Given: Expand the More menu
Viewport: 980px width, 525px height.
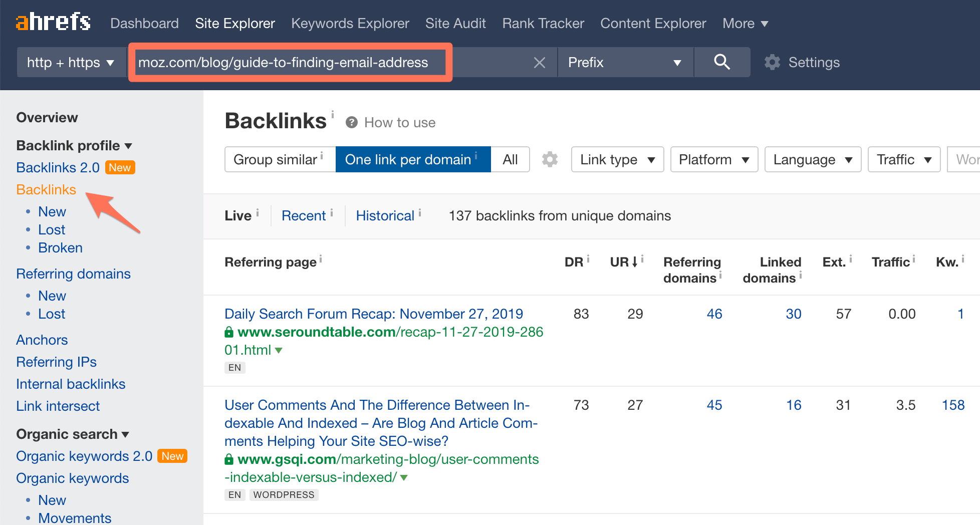Looking at the screenshot, I should click(x=745, y=23).
